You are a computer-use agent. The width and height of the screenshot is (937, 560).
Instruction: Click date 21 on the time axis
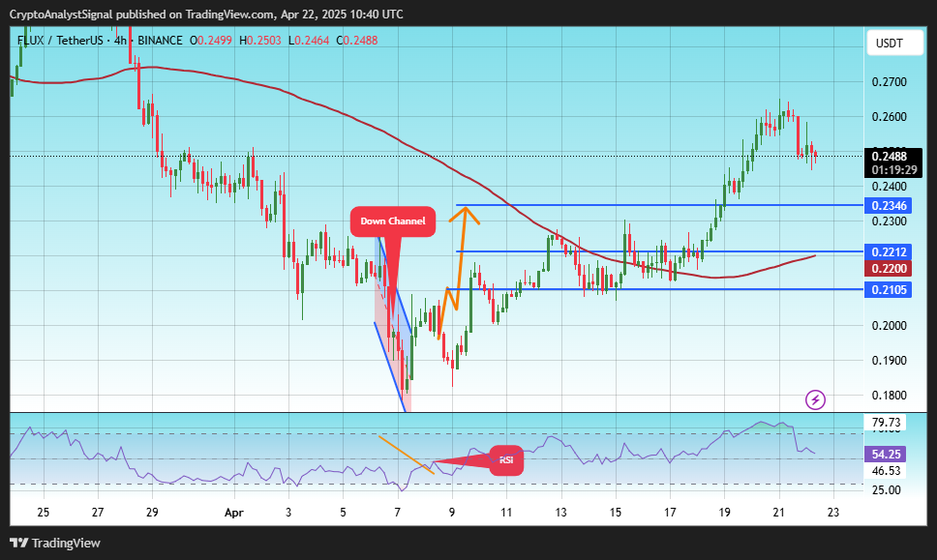pos(778,513)
